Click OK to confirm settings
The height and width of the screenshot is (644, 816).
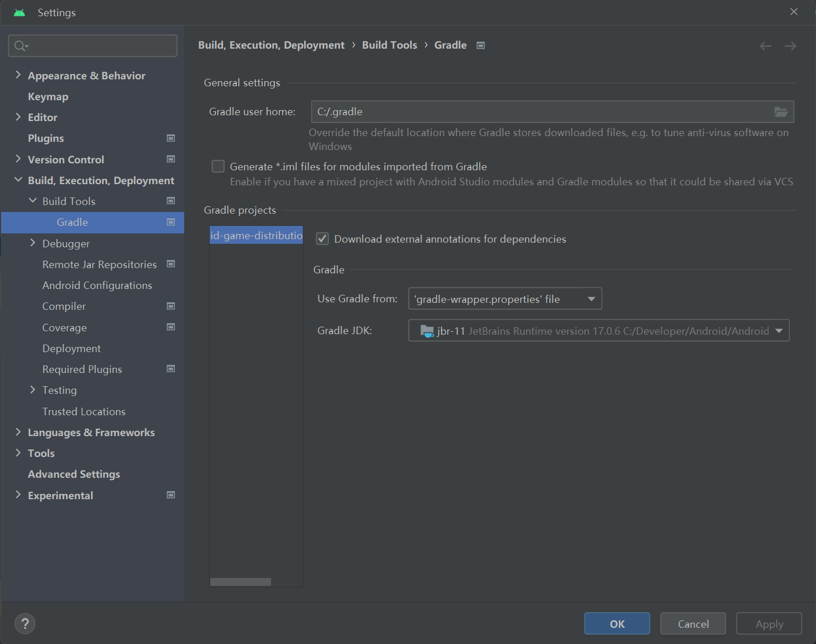pyautogui.click(x=617, y=624)
